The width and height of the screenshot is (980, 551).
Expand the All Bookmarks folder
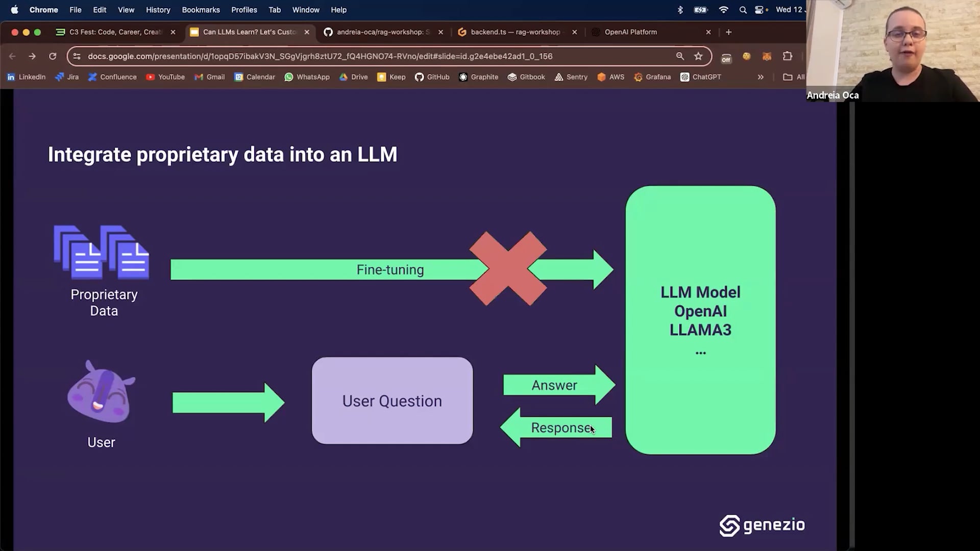pyautogui.click(x=794, y=77)
